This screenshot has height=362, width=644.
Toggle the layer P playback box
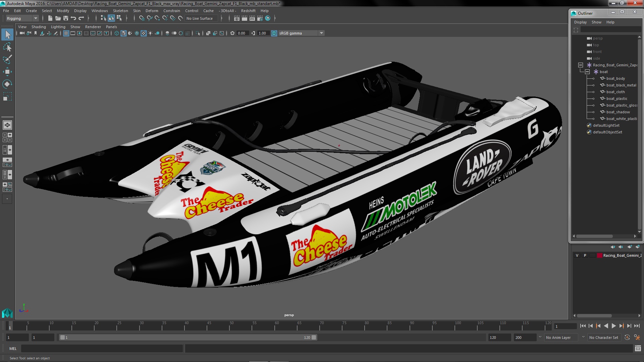(x=585, y=255)
